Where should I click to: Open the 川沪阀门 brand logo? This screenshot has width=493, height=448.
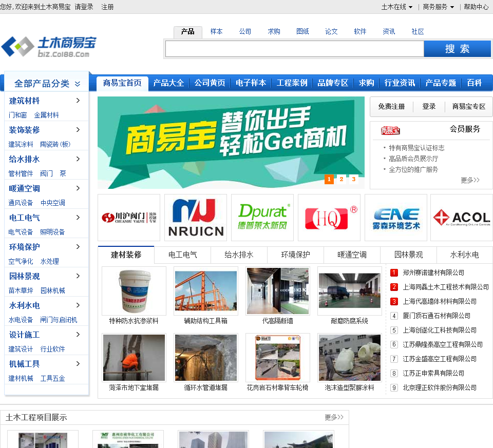click(x=129, y=218)
